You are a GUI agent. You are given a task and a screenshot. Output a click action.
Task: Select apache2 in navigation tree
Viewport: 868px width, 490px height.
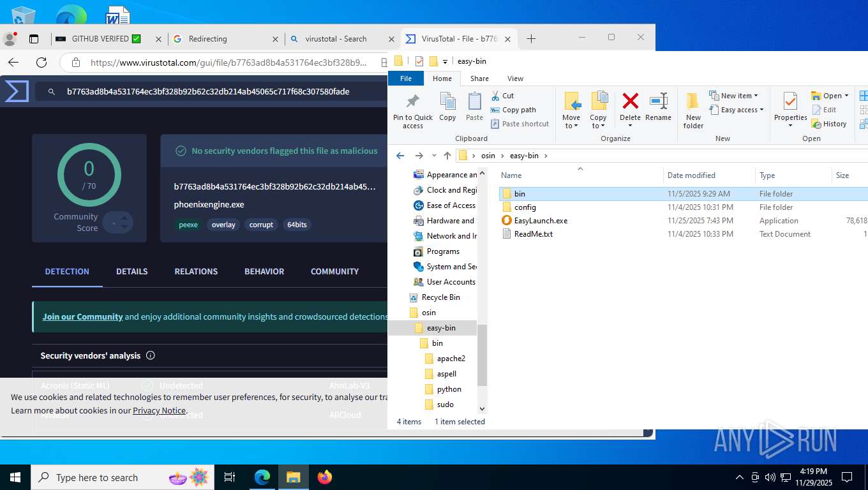point(451,359)
